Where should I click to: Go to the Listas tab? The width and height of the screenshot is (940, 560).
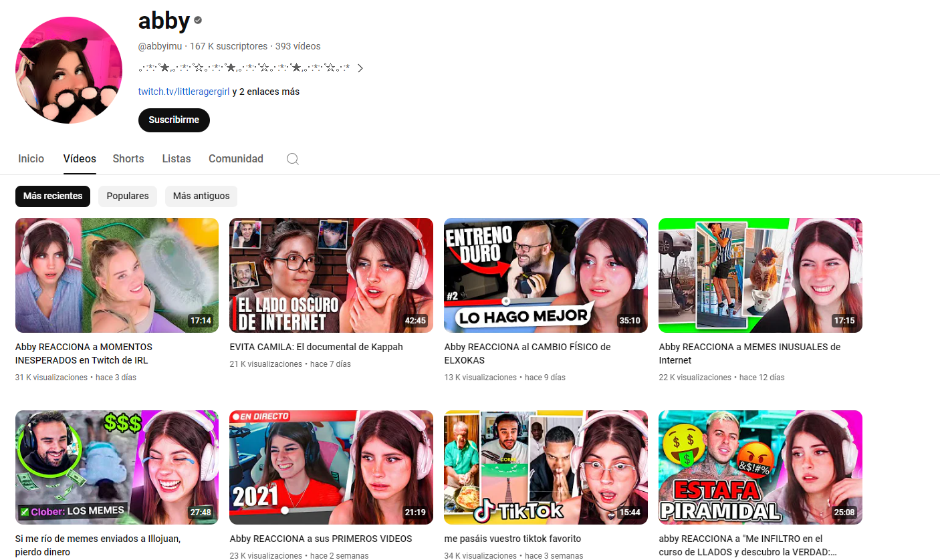(x=177, y=159)
